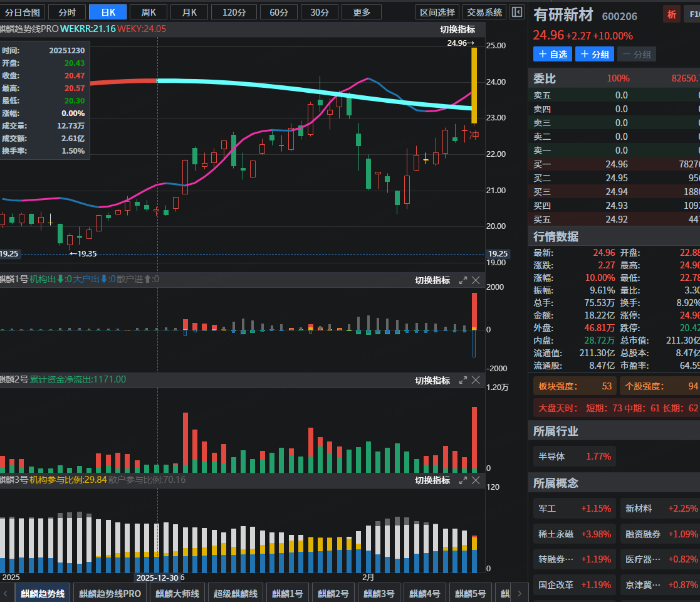This screenshot has width=700, height=602.
Task: Open the 更多 timeframe dropdown
Action: coord(362,12)
